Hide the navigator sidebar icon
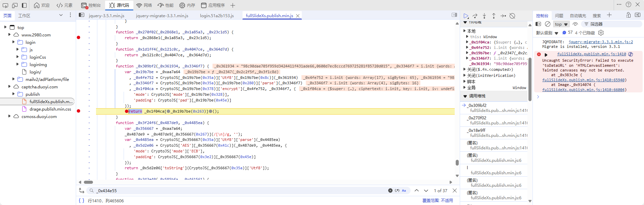 (82, 15)
